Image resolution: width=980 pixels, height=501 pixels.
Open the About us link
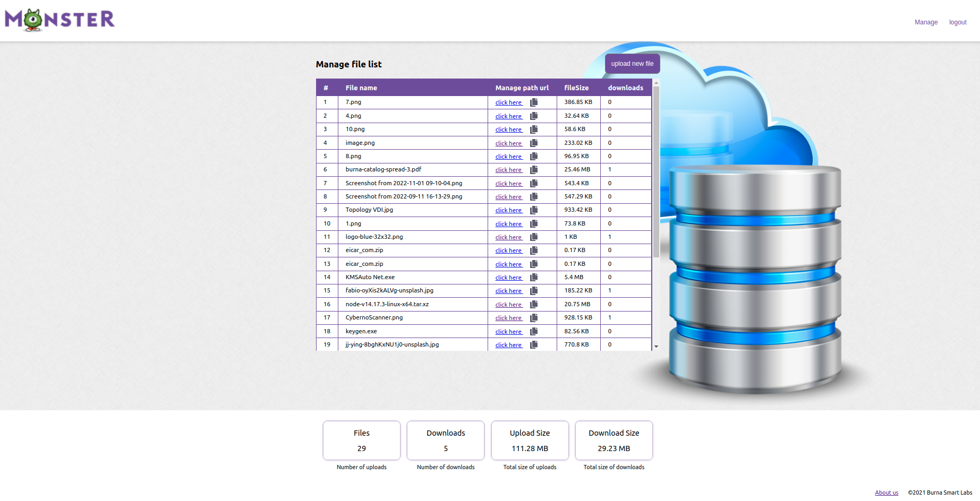point(887,493)
